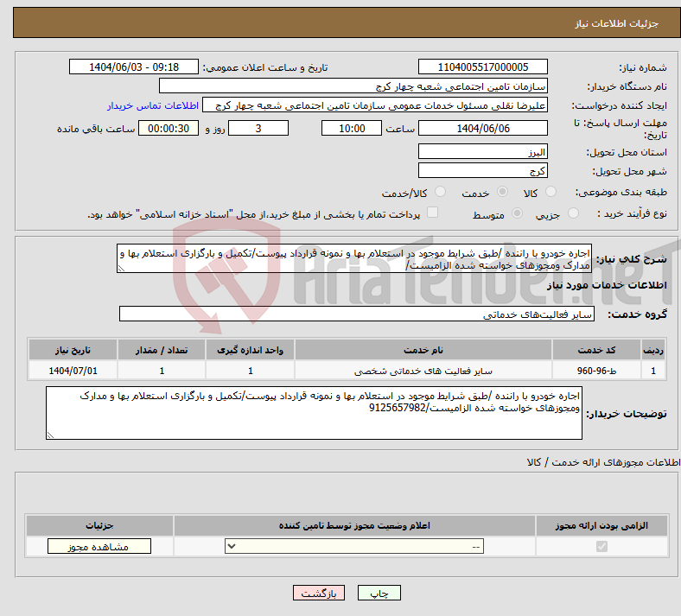Click the چاپ print button
681x616 pixels.
point(379,593)
